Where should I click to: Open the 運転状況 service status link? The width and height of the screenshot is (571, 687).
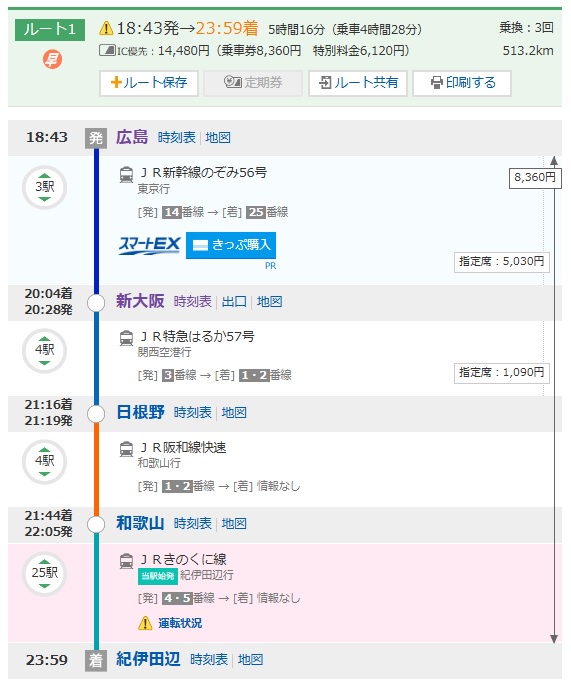(x=180, y=623)
